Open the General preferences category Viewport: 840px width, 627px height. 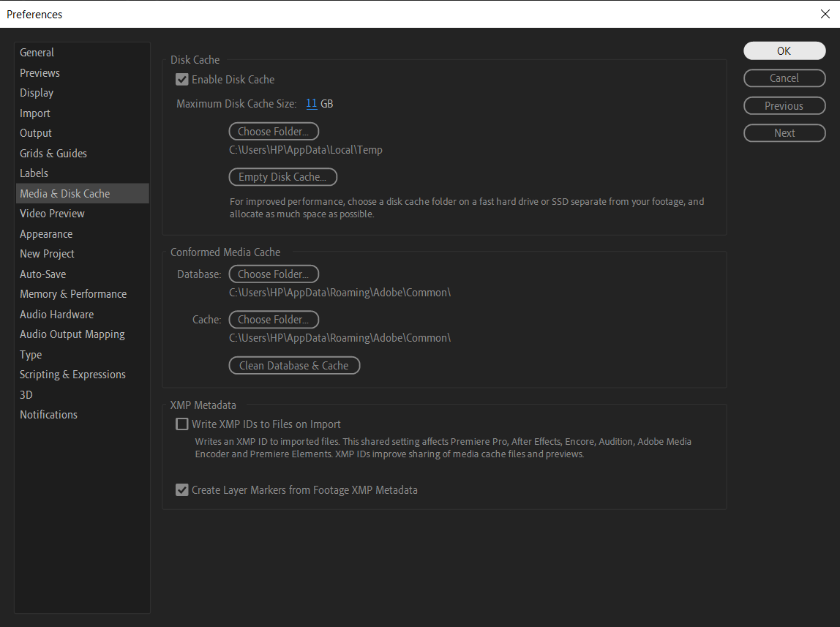click(x=37, y=53)
